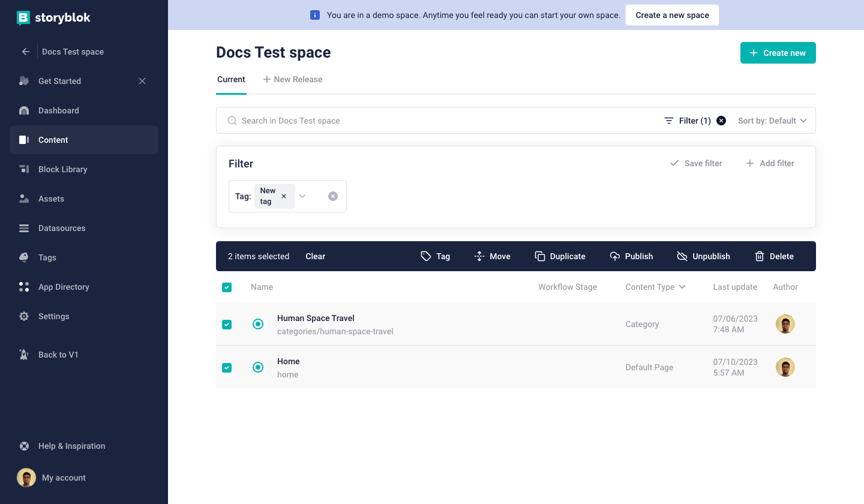
Task: Open Datasources from the sidebar
Action: tap(61, 228)
